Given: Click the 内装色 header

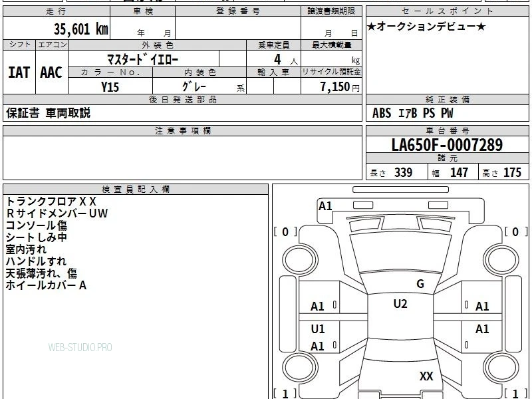Looking at the screenshot, I should (200, 72).
